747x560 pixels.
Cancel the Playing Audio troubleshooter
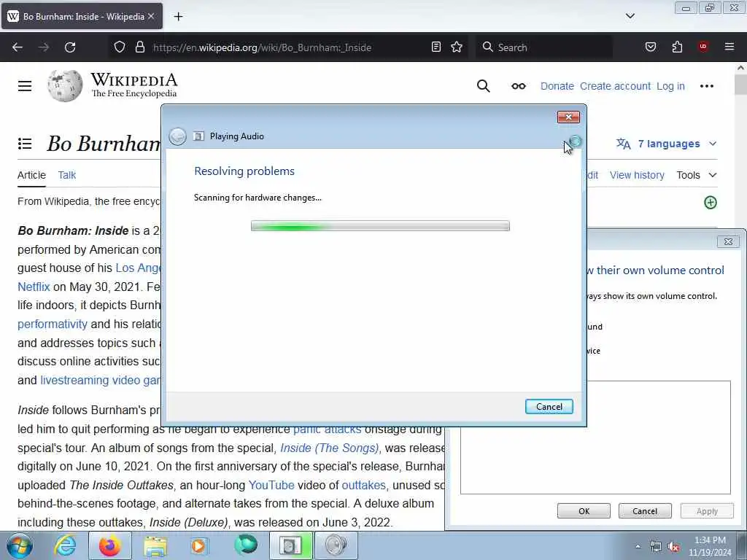click(x=549, y=407)
